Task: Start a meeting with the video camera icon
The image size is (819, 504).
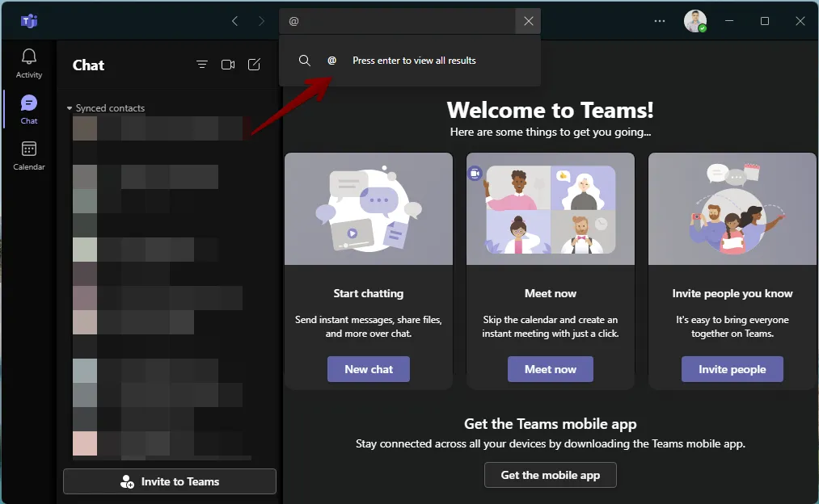Action: [227, 64]
